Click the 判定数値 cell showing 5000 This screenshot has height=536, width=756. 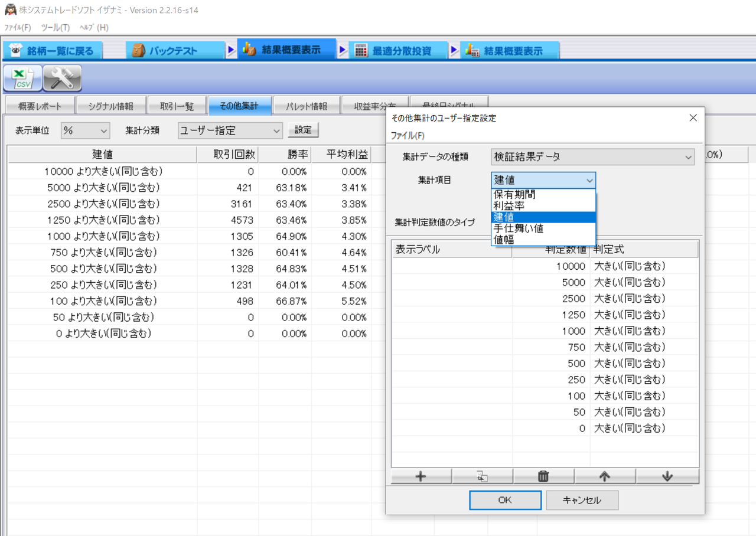tap(551, 282)
